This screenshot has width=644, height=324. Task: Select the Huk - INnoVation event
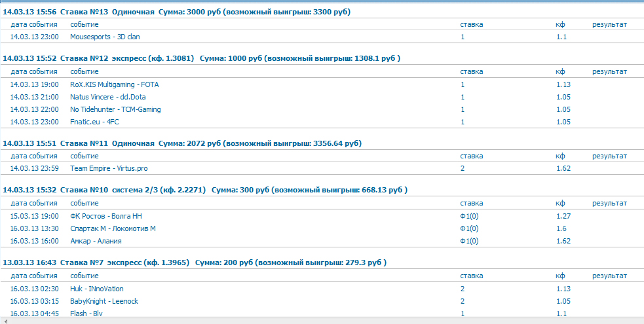[x=97, y=289]
